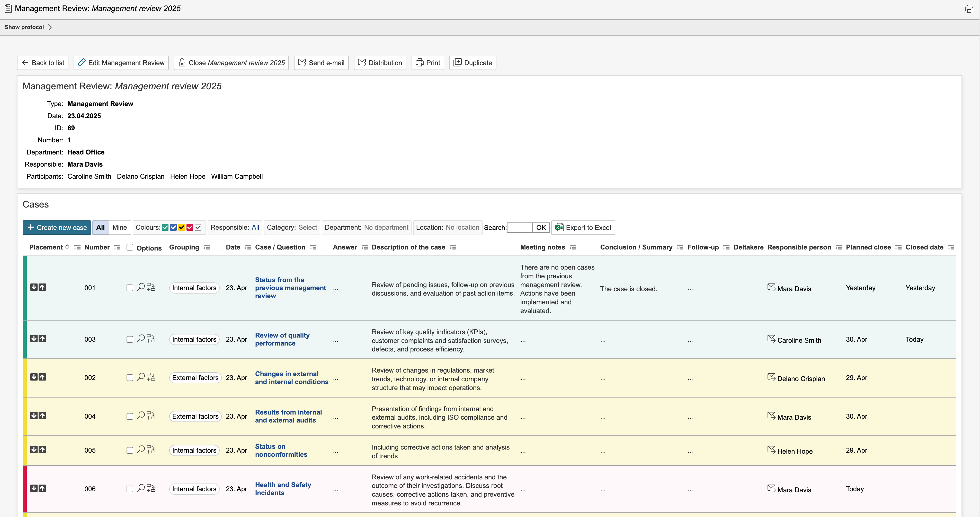Click envelope icon next to Caroline Smith
This screenshot has width=980, height=517.
771,339
